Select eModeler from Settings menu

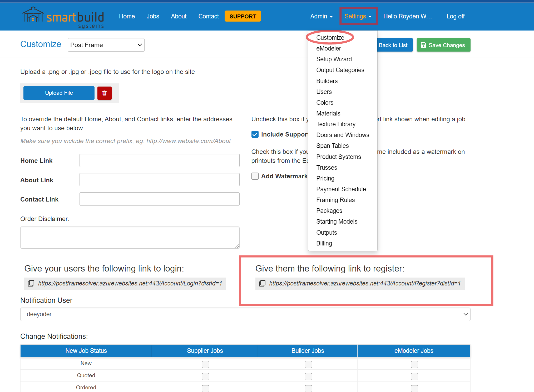point(328,48)
